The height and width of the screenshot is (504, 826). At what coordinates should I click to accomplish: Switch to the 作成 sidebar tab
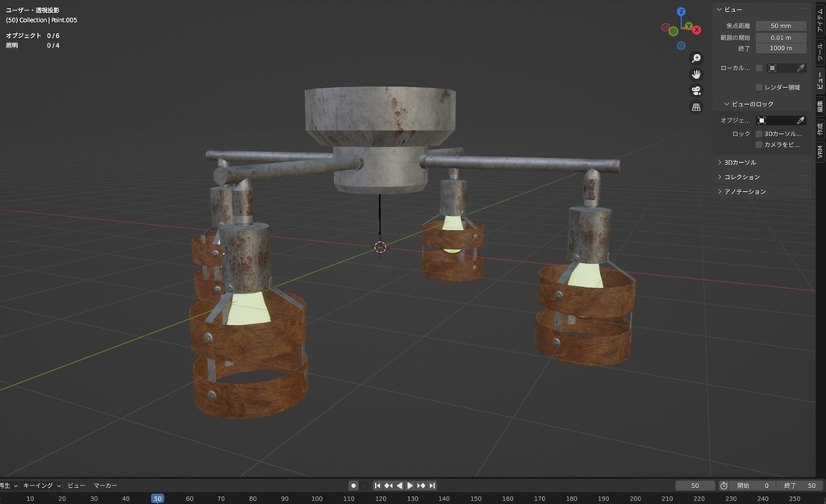pyautogui.click(x=820, y=130)
